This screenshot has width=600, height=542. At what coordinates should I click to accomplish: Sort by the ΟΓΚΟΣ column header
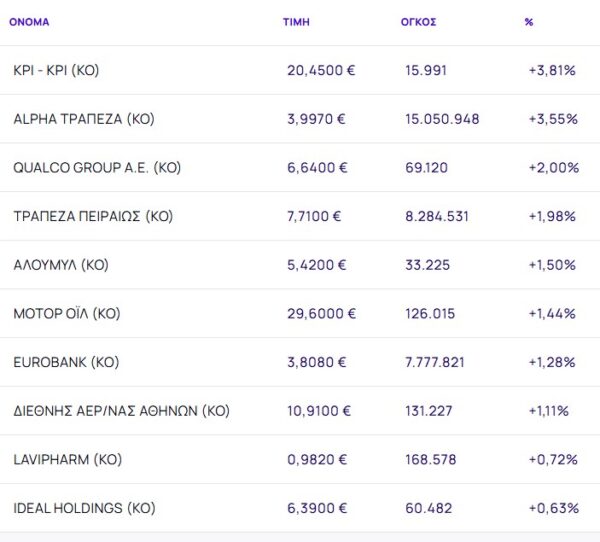418,21
